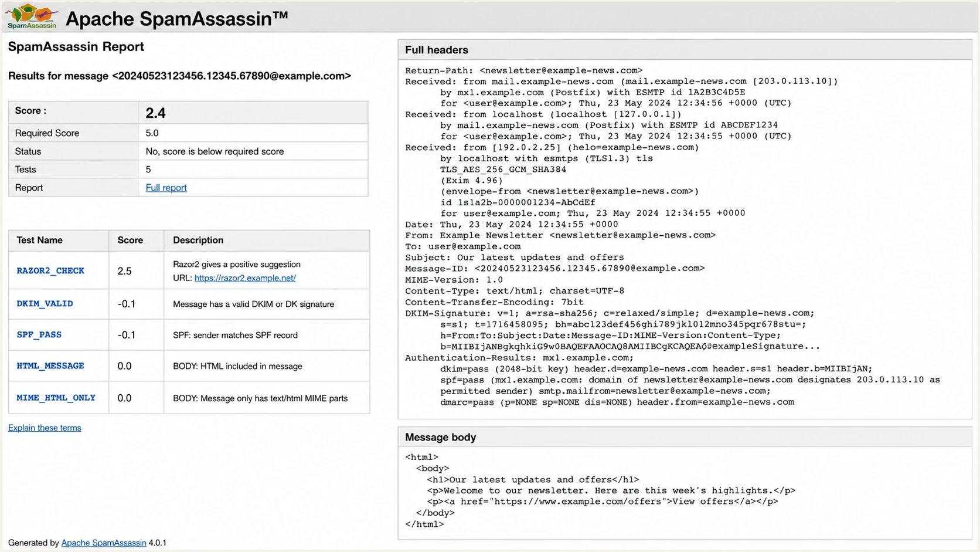Follow the Apache SpamAssassin footer link
This screenshot has height=552, width=980.
104,543
